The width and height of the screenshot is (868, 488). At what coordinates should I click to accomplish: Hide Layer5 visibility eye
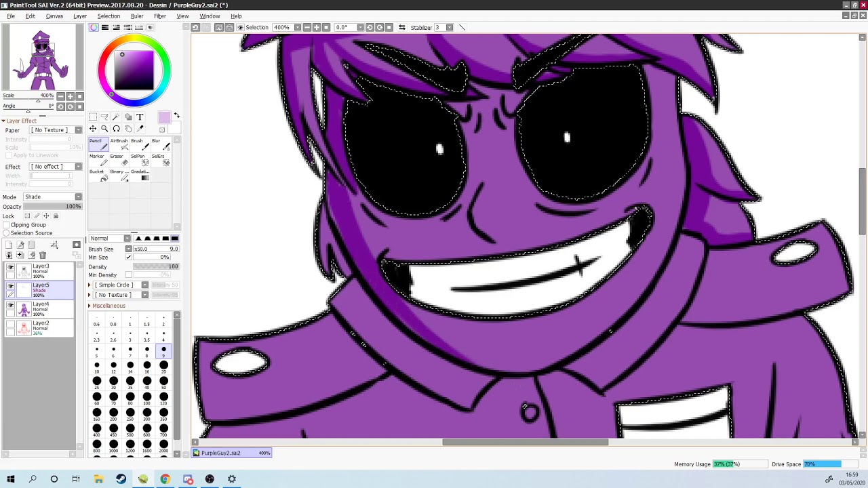pyautogui.click(x=10, y=287)
